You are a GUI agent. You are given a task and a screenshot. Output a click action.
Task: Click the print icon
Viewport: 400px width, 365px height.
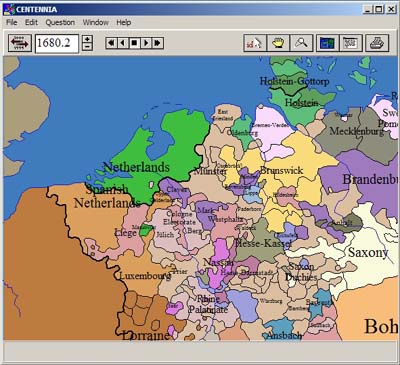click(x=377, y=43)
